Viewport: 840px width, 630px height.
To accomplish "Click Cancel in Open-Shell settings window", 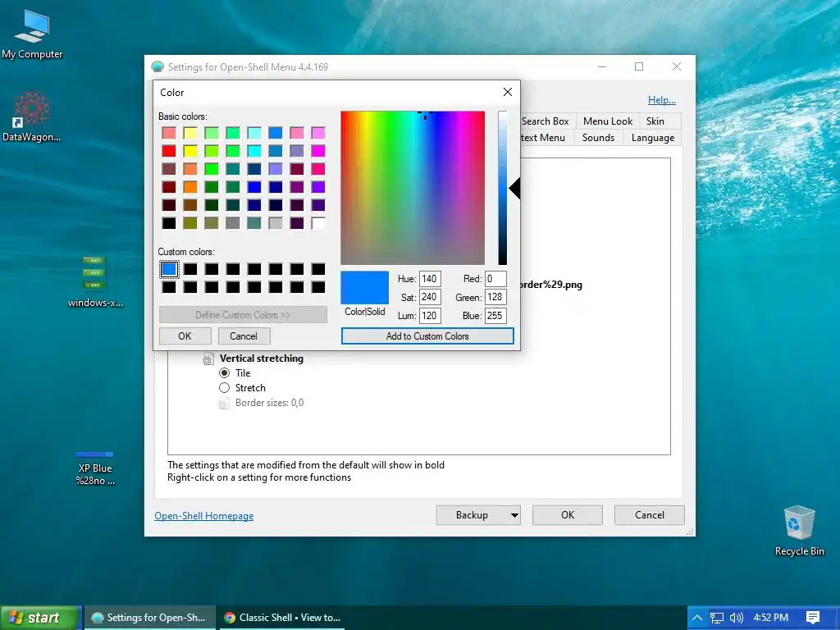I will point(650,515).
